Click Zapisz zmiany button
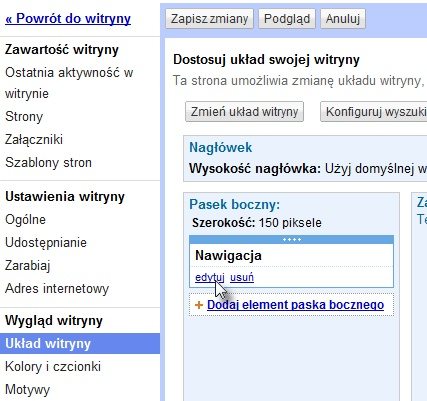This screenshot has width=427, height=401. pos(209,19)
